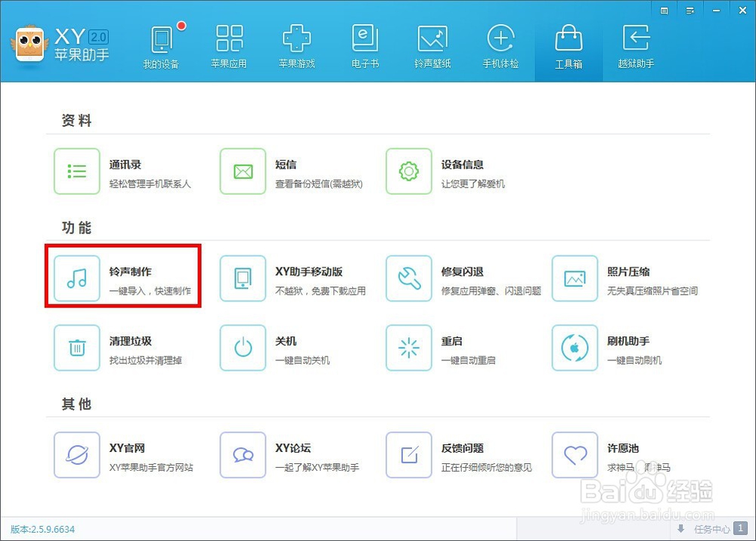Open the 刷机助手 apple refresh icon
Image resolution: width=756 pixels, height=541 pixels.
click(x=575, y=348)
